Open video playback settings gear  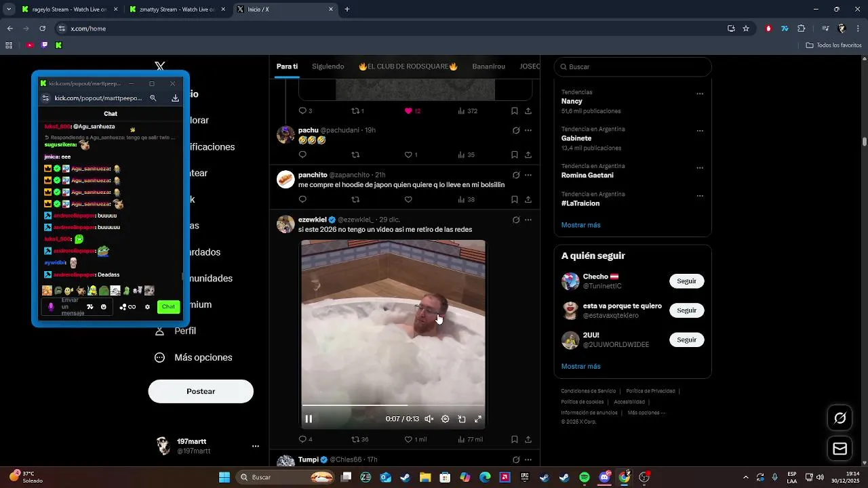[446, 419]
